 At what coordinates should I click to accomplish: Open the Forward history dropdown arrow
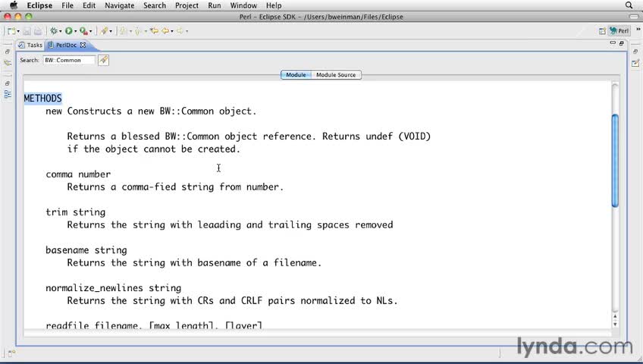(187, 31)
